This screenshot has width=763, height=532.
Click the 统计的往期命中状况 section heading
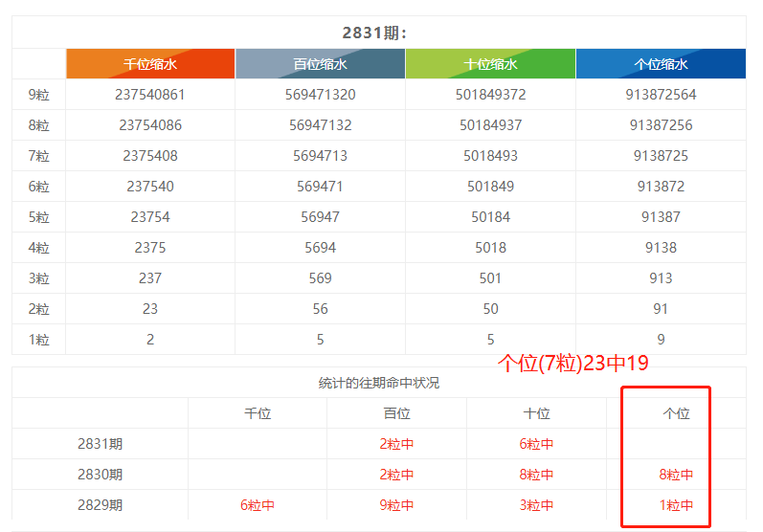click(378, 383)
